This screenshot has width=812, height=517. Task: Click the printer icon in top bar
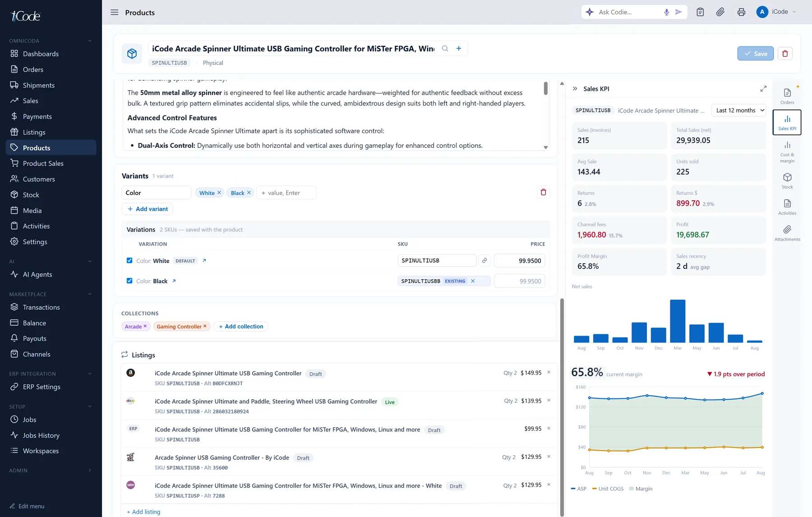(x=741, y=12)
